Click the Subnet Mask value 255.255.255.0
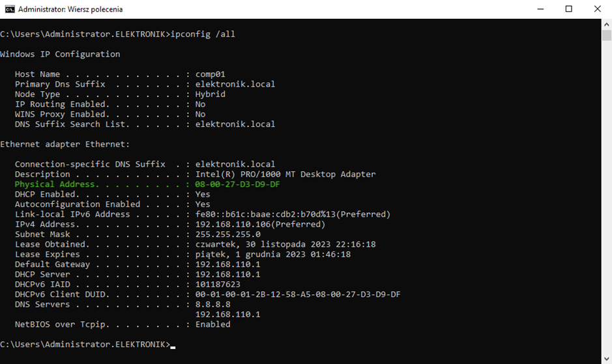Image resolution: width=612 pixels, height=364 pixels. pyautogui.click(x=227, y=234)
